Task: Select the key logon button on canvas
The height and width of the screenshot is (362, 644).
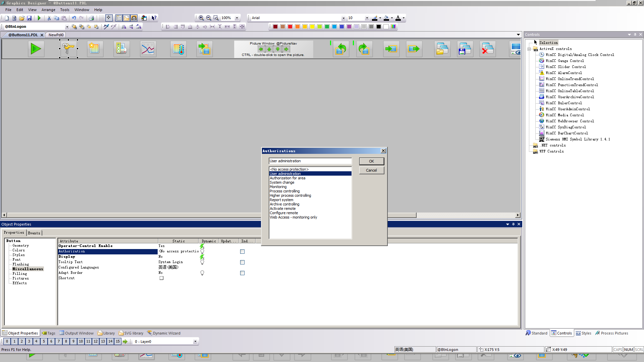Action: pos(68,49)
